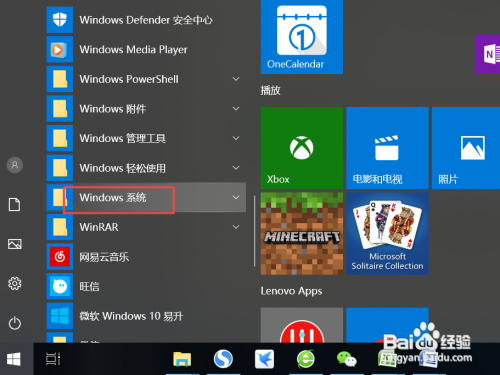Click the Lenovo Apps group header
Viewport: 500px width, 375px height.
point(291,291)
